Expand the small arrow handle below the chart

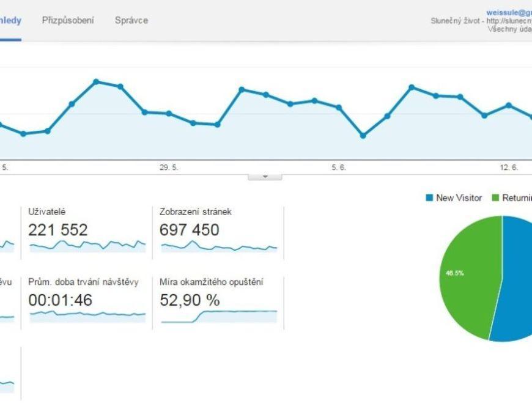(x=265, y=176)
